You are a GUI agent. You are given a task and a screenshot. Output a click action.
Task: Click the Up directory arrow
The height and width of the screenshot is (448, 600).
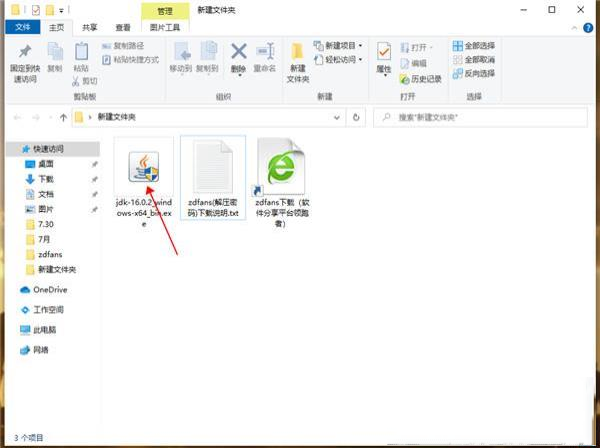pyautogui.click(x=64, y=117)
